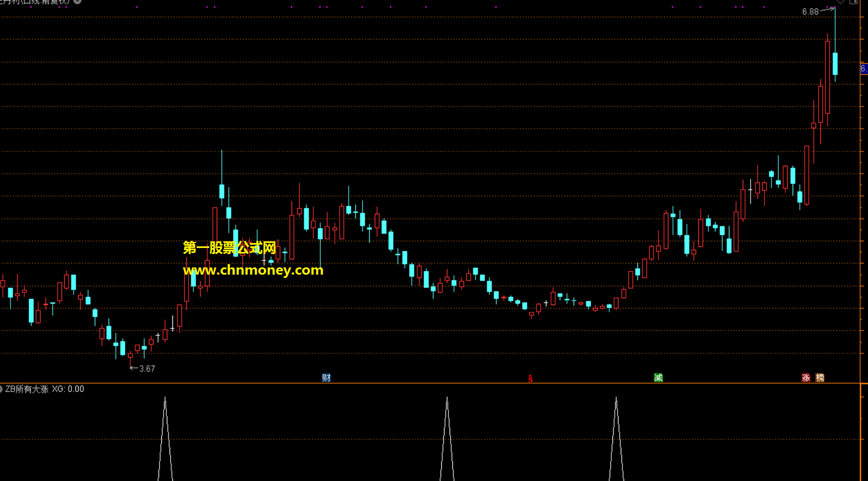The width and height of the screenshot is (868, 481).
Task: Open the round settings icon beside the chart title
Action: [78, 2]
